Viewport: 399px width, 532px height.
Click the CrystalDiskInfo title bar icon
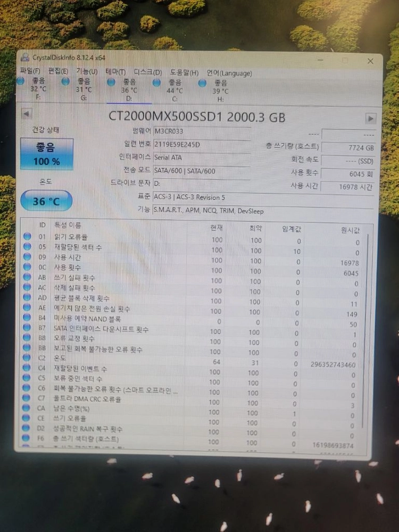pos(25,57)
